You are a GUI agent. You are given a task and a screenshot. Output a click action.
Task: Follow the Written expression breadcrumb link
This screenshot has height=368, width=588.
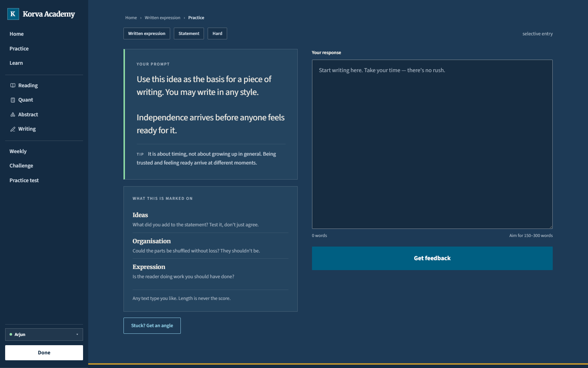[162, 18]
